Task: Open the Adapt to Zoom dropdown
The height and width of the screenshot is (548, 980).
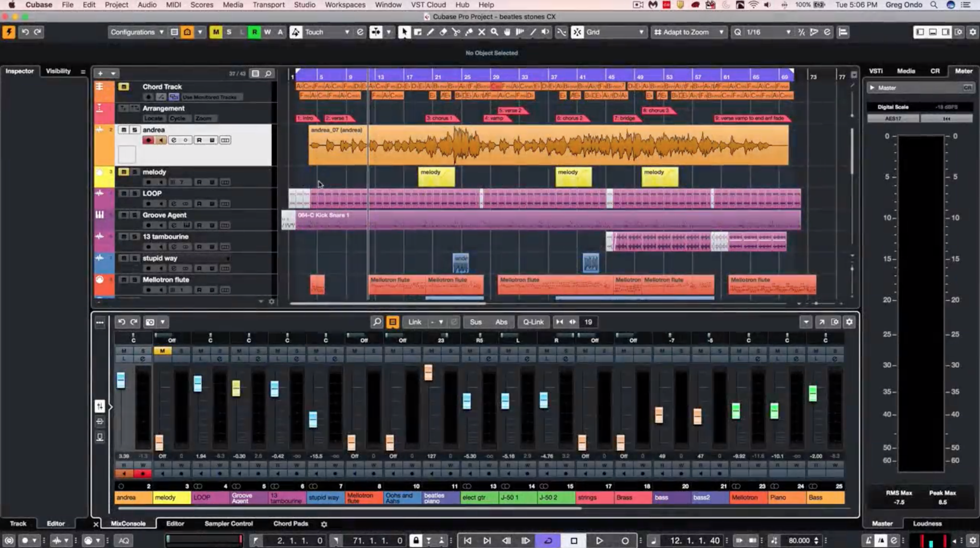Action: coord(689,32)
